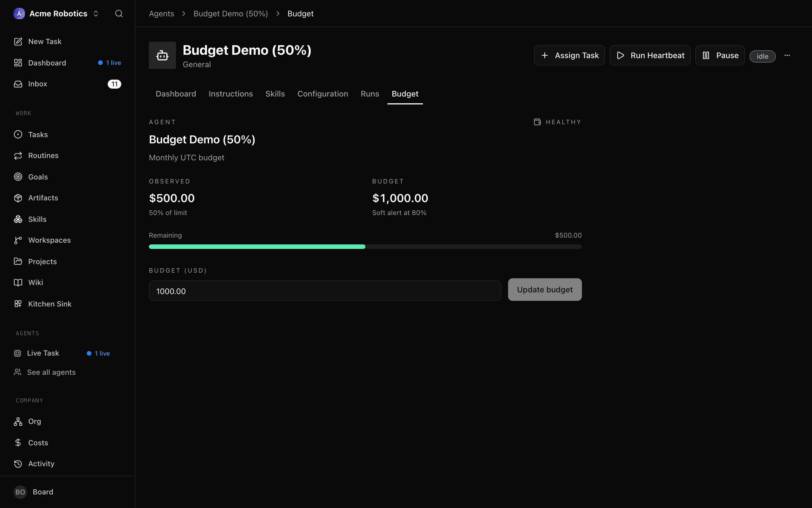This screenshot has width=812, height=508.
Task: Click the Inbox 11 count badge
Action: coord(114,84)
